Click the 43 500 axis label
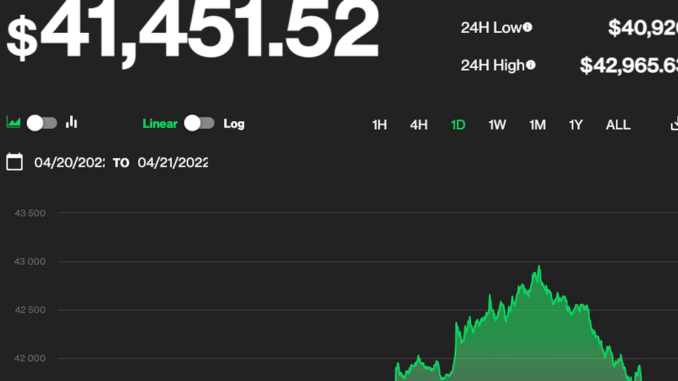This screenshot has width=678, height=381. pyautogui.click(x=30, y=213)
